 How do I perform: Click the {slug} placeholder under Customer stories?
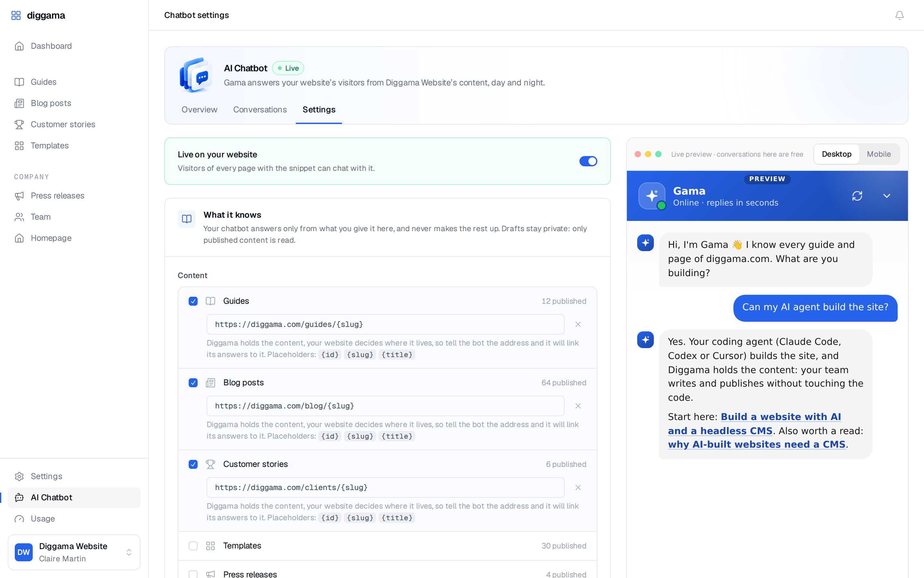pos(360,518)
